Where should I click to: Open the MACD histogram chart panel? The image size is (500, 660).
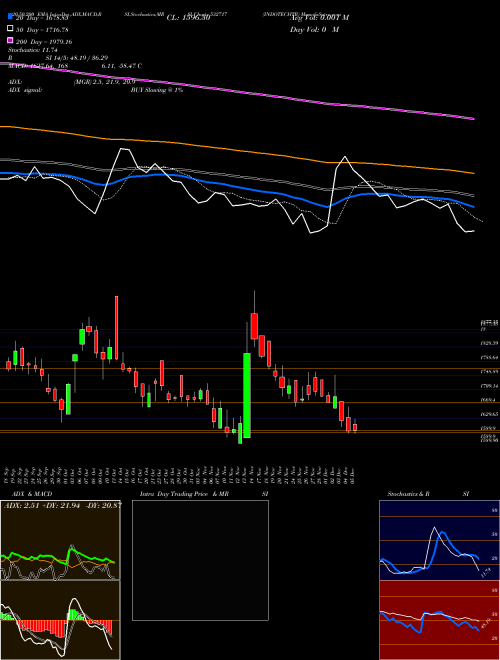[x=60, y=620]
